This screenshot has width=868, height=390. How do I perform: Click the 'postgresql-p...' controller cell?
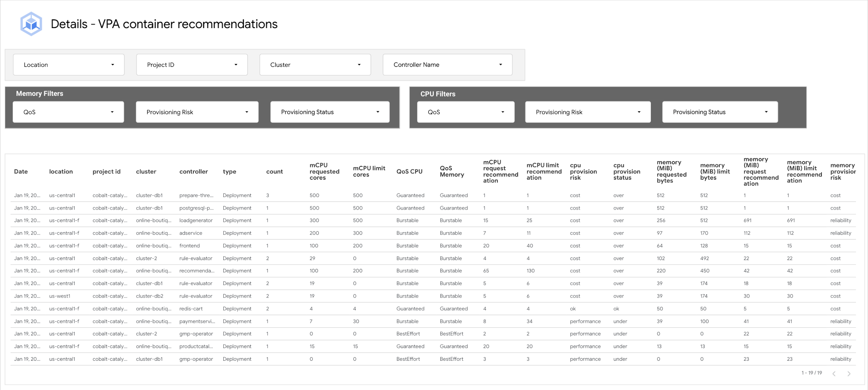(196, 208)
